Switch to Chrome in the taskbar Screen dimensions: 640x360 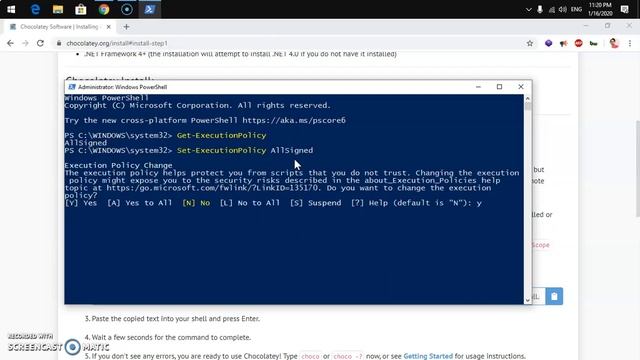[x=104, y=9]
